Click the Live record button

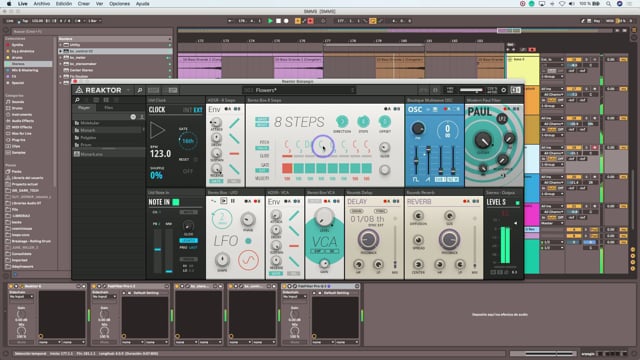286,21
